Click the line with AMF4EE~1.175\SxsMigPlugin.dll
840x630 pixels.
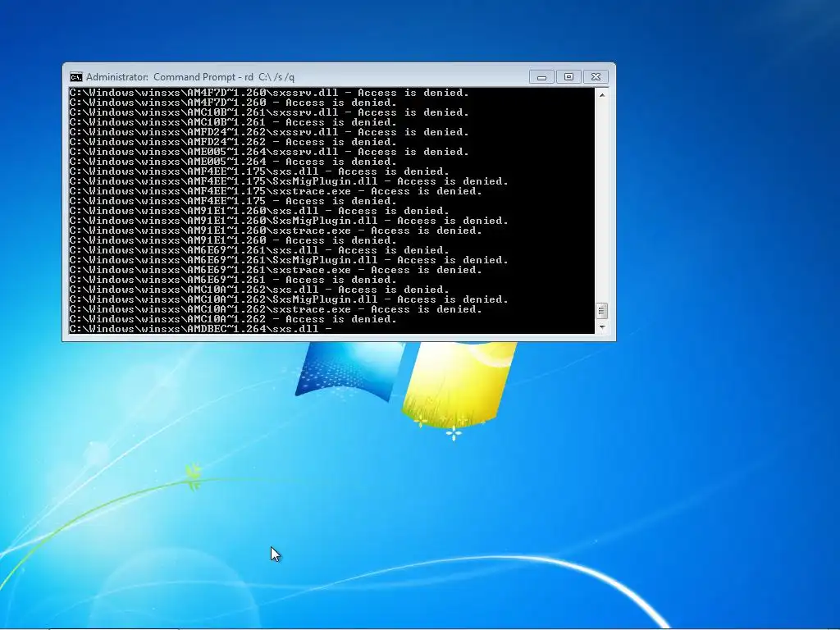tap(289, 181)
